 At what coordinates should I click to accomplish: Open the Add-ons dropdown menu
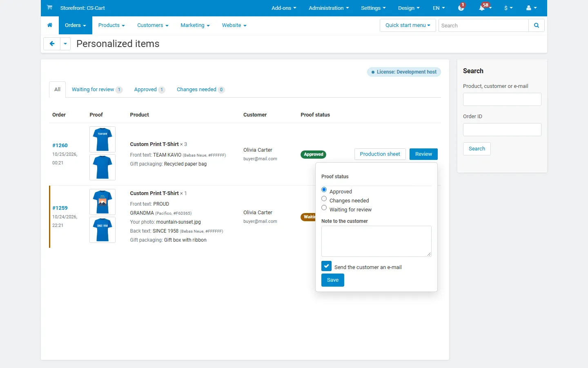tap(284, 8)
